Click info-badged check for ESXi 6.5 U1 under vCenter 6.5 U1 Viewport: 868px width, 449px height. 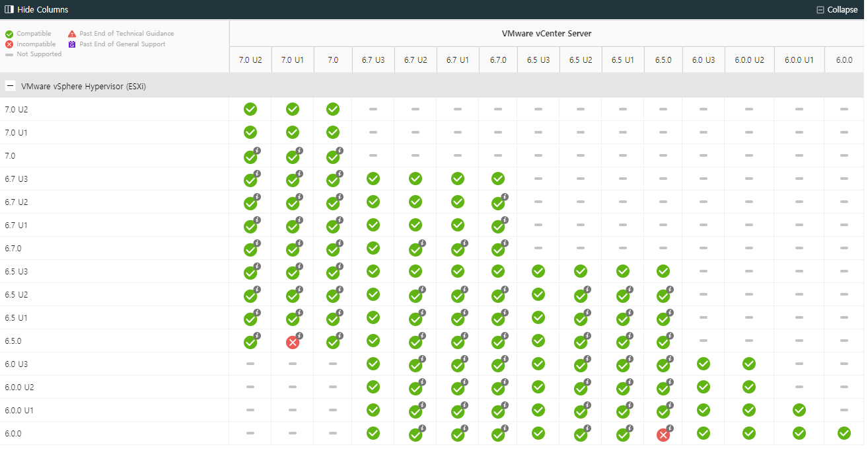coord(624,318)
